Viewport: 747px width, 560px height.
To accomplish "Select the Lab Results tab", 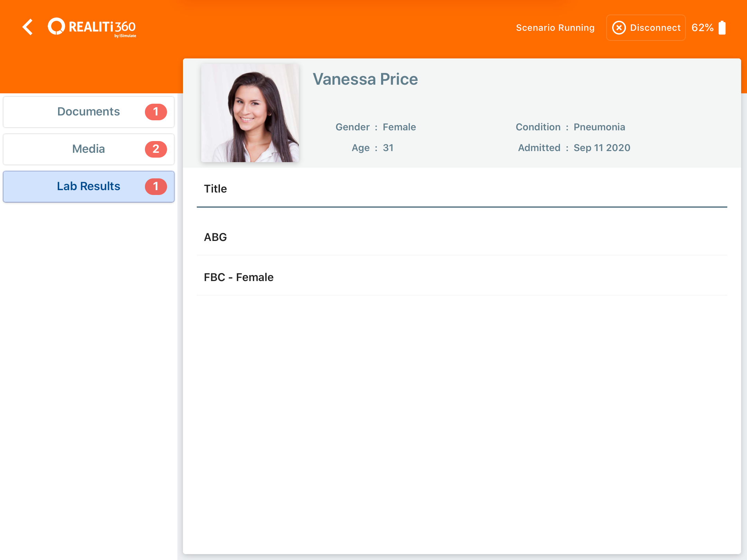I will (x=89, y=186).
